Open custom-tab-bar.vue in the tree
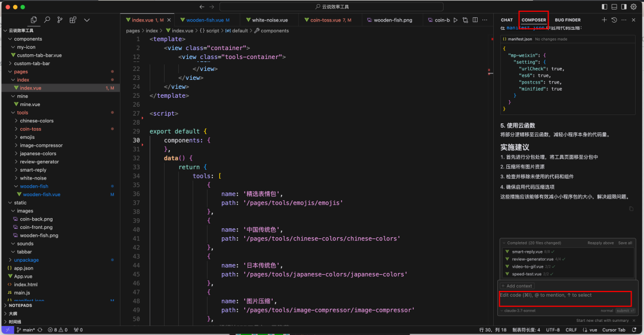The width and height of the screenshot is (644, 335). (39, 55)
